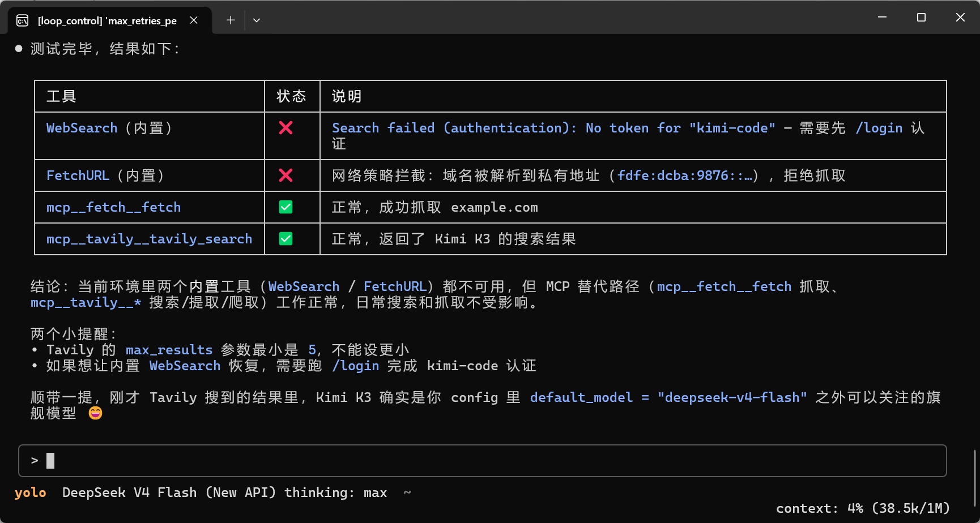Click 'default_model = "deepseek-v4-flash"' text
The height and width of the screenshot is (523, 980).
coord(668,397)
